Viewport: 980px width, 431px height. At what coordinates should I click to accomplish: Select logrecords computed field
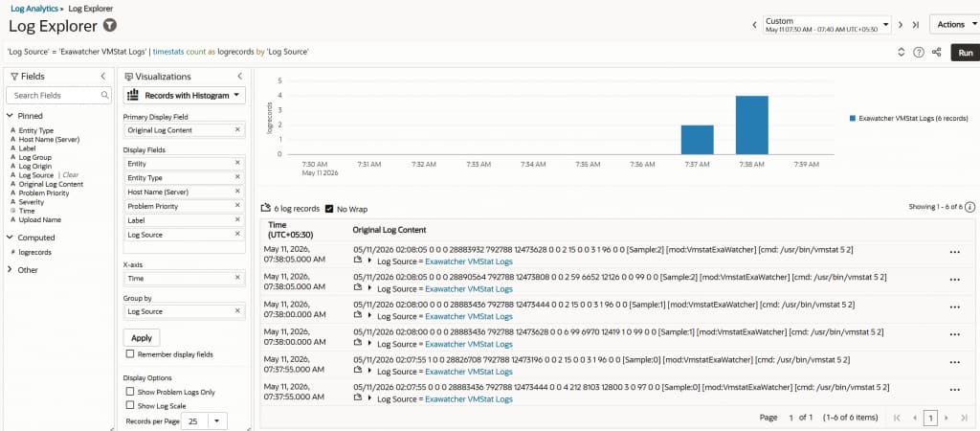(35, 252)
